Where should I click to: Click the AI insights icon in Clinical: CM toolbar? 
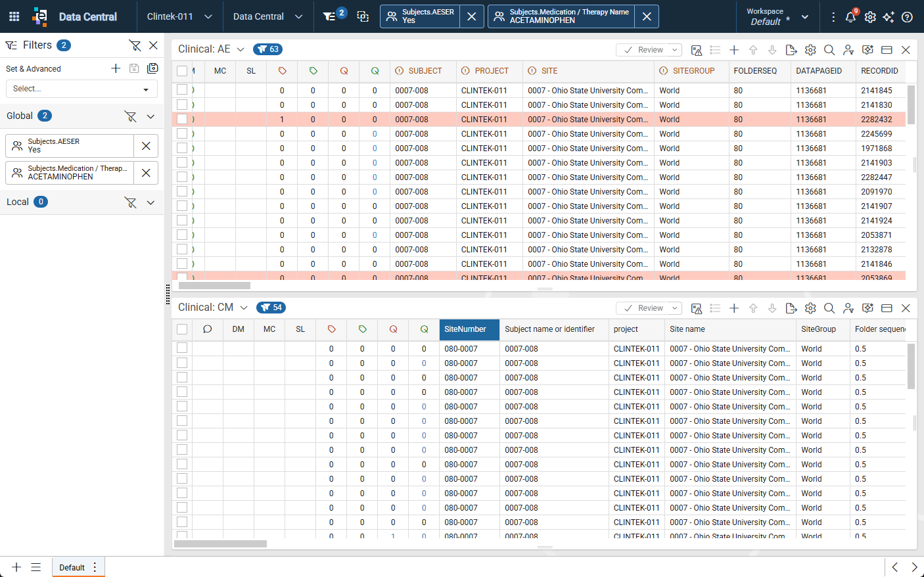pyautogui.click(x=867, y=308)
